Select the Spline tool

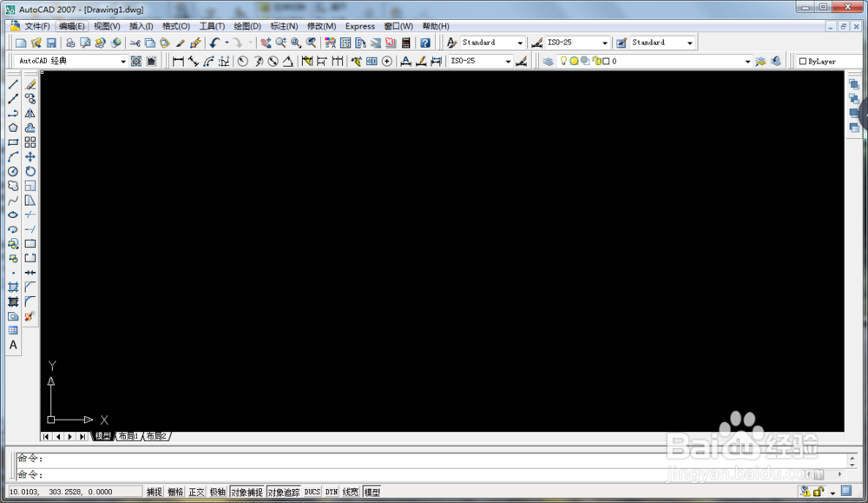point(13,201)
